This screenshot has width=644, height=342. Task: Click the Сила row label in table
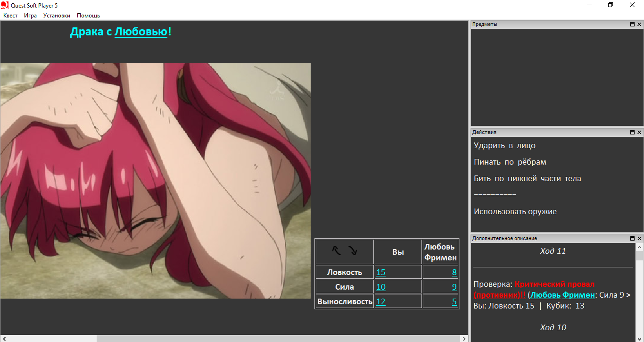[345, 287]
